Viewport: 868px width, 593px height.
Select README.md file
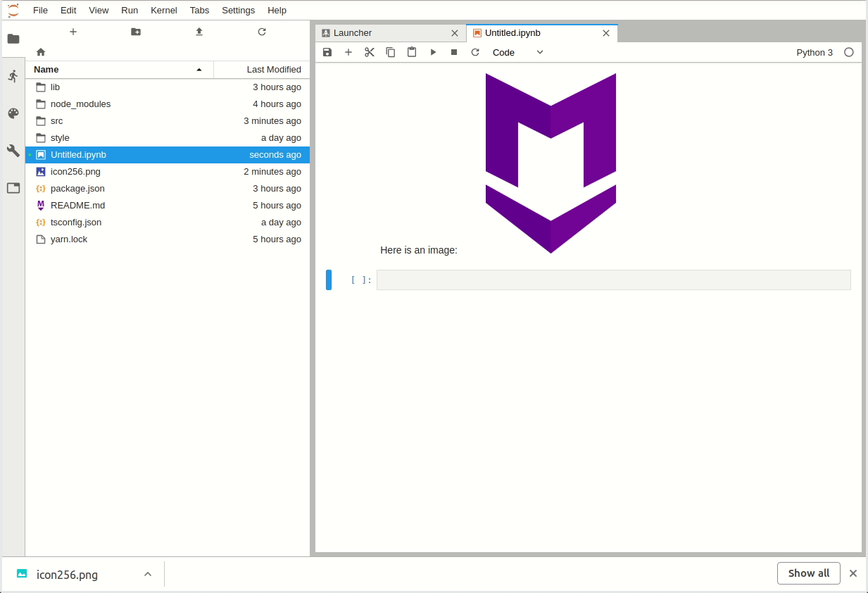pos(168,206)
